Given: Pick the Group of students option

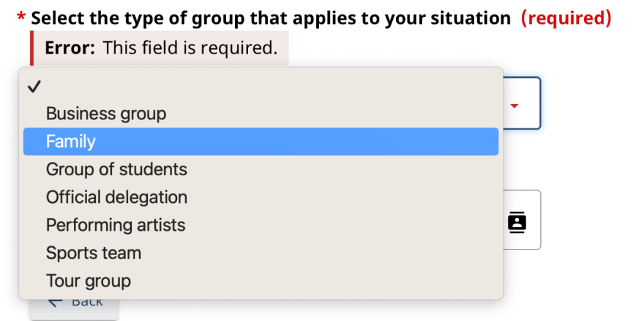Looking at the screenshot, I should click(x=117, y=170).
